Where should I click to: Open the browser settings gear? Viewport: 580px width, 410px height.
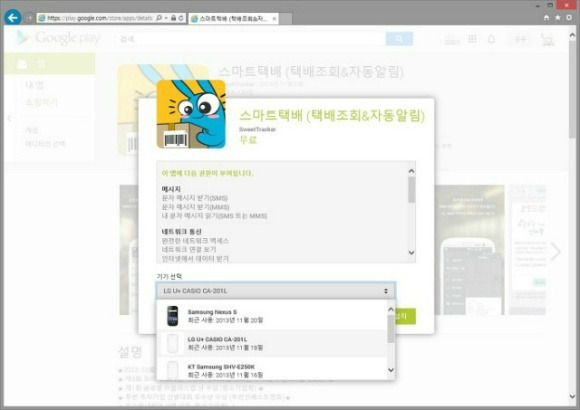tap(569, 17)
